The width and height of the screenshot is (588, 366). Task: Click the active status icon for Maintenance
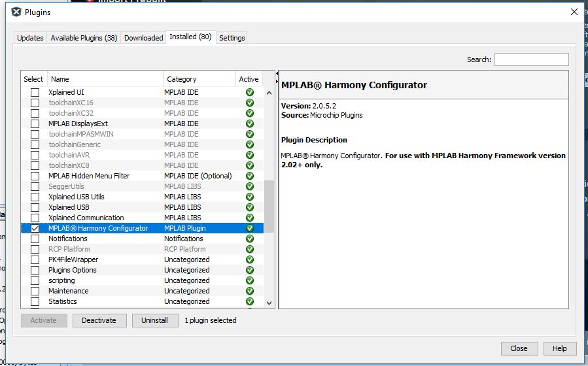[x=250, y=291]
